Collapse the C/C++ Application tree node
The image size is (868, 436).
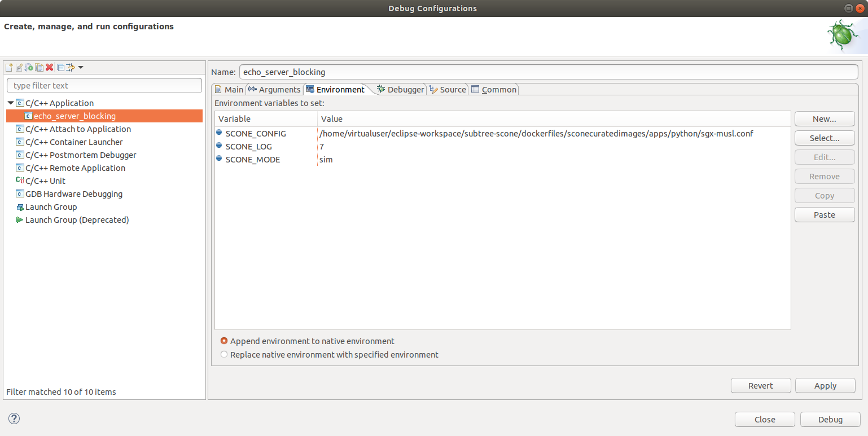[x=10, y=103]
